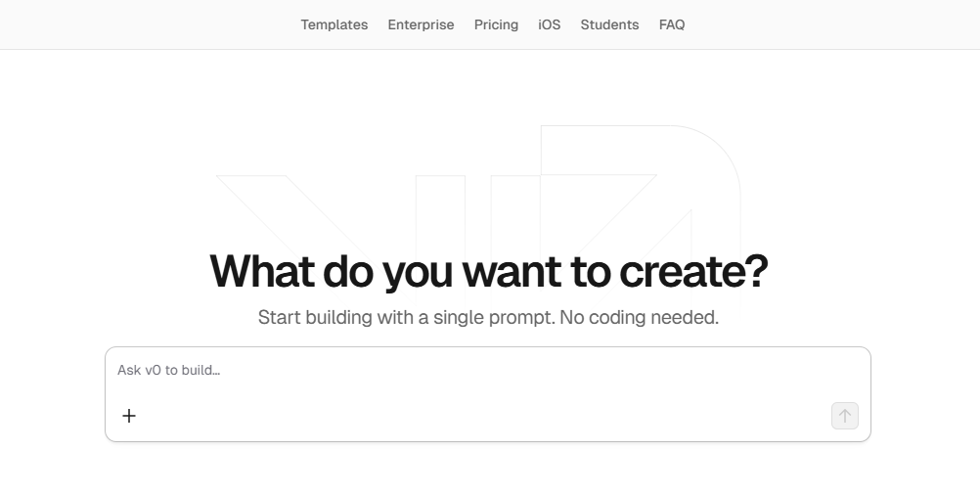Open the FAQ nav item

pyautogui.click(x=672, y=24)
